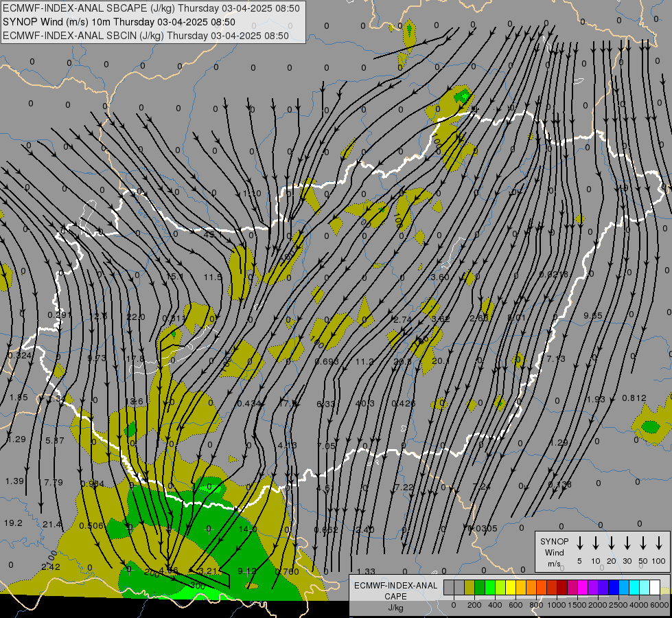Click the 0.0218 value on the map
The height and width of the screenshot is (618, 672).
(x=554, y=274)
